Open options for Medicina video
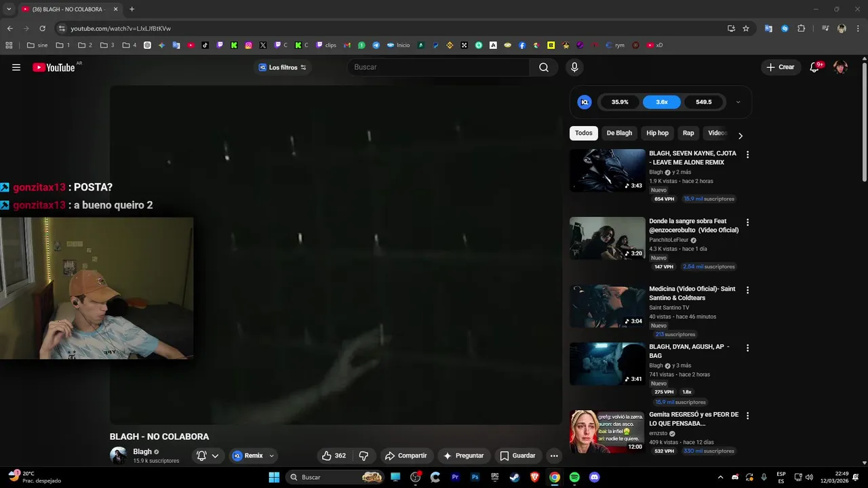This screenshot has height=488, width=868. (x=748, y=290)
